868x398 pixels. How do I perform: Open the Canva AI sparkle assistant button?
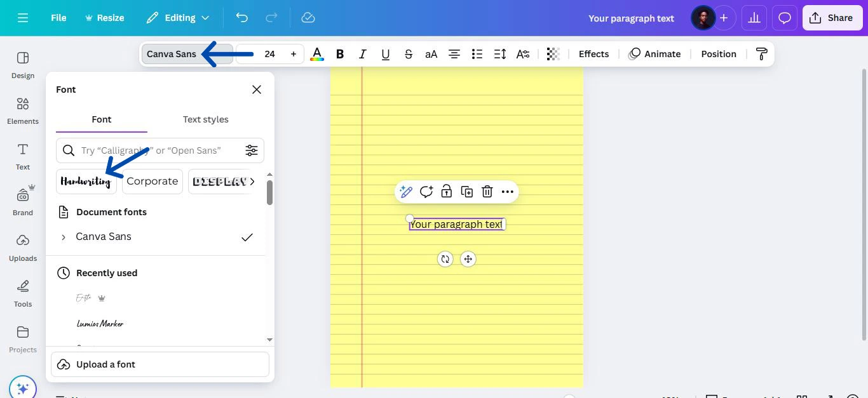[23, 387]
